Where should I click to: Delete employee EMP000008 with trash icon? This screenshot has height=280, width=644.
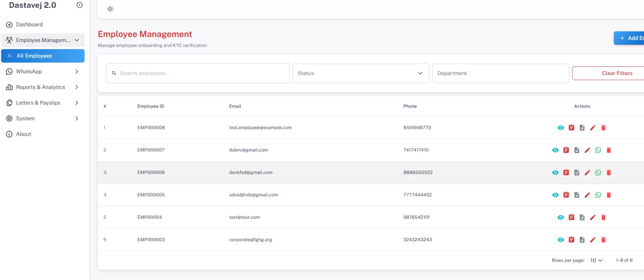click(x=603, y=128)
